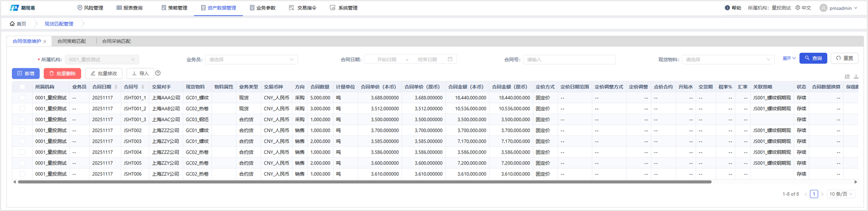Expand the 10 条/页 page size dropdown

pyautogui.click(x=841, y=194)
